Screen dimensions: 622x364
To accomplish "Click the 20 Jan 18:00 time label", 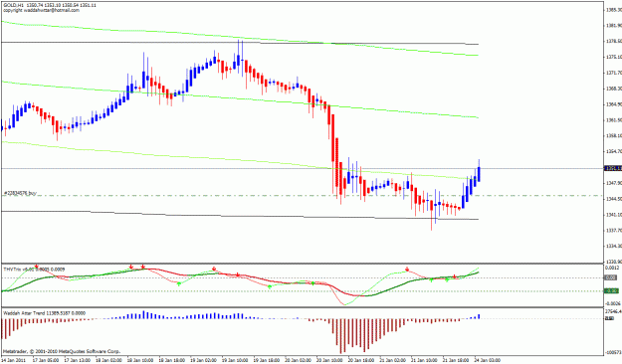I will pyautogui.click(x=360, y=360).
